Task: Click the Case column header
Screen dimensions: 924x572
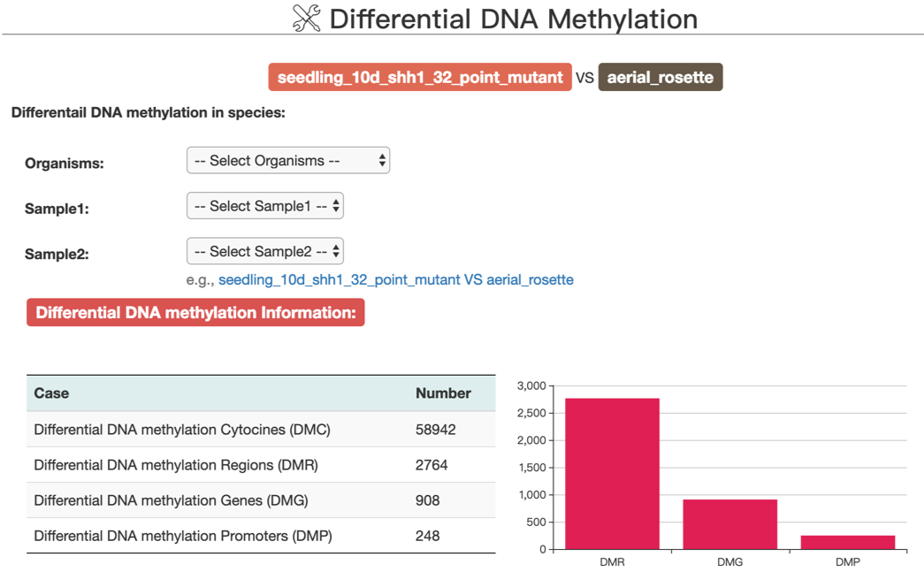Action: [x=45, y=393]
